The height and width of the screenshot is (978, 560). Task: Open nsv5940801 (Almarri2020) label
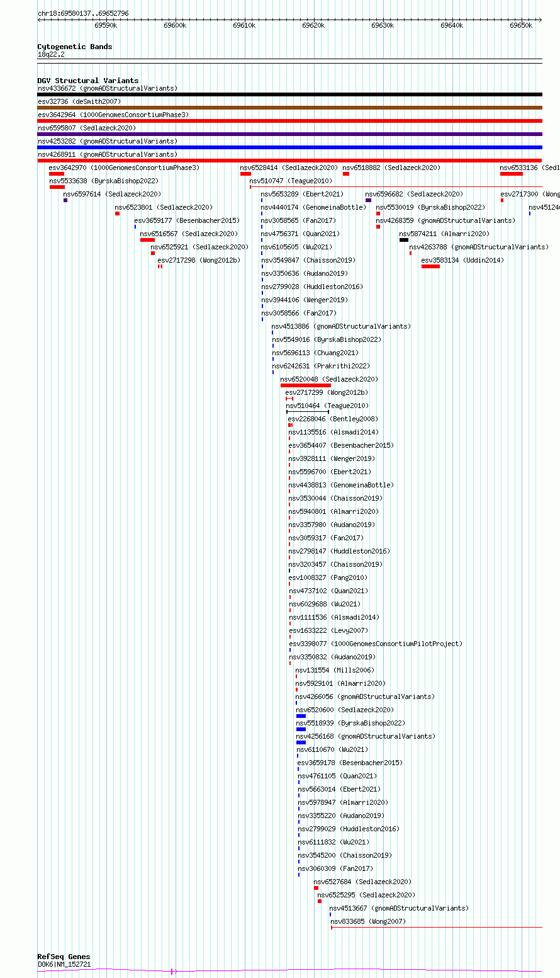point(334,511)
